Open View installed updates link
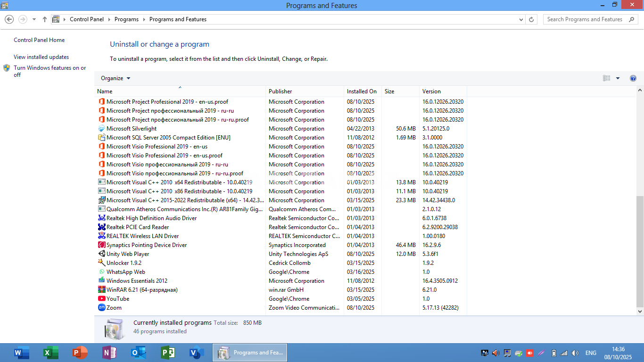644x362 pixels. pos(41,57)
